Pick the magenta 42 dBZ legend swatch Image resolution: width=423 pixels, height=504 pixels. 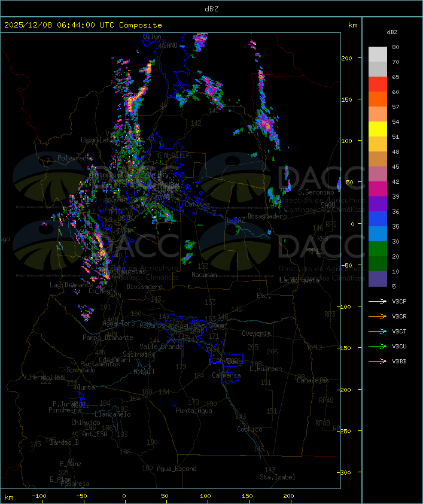click(x=378, y=189)
